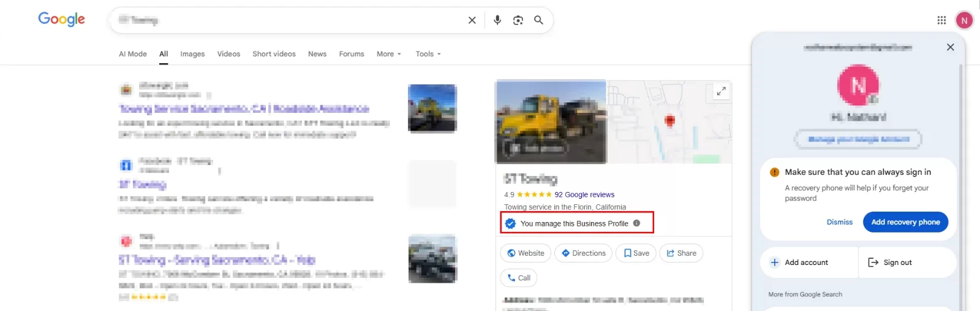Click the verified checkmark badge
The width and height of the screenshot is (980, 311).
(510, 223)
